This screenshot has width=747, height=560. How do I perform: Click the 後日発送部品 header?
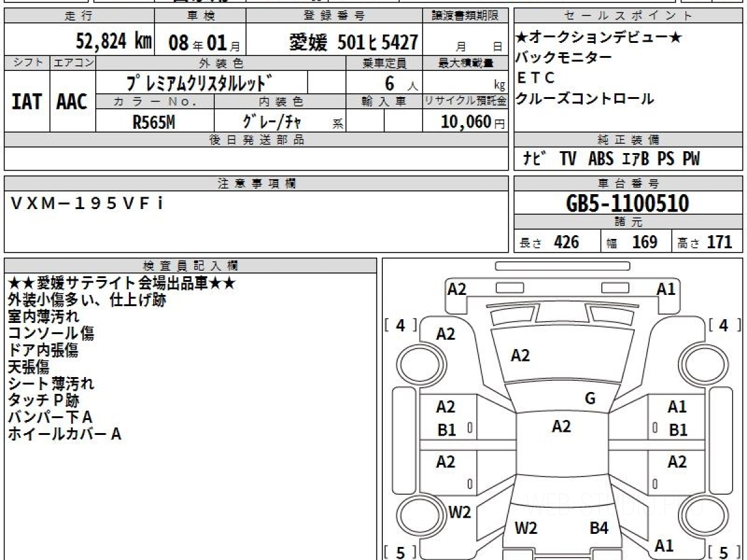coord(256,140)
